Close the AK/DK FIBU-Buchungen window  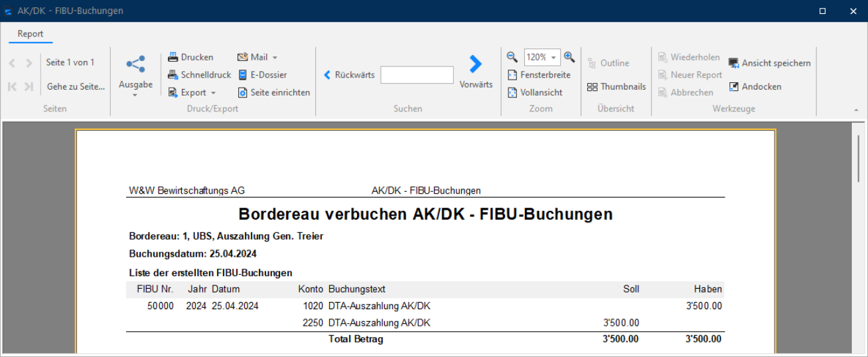click(x=853, y=11)
